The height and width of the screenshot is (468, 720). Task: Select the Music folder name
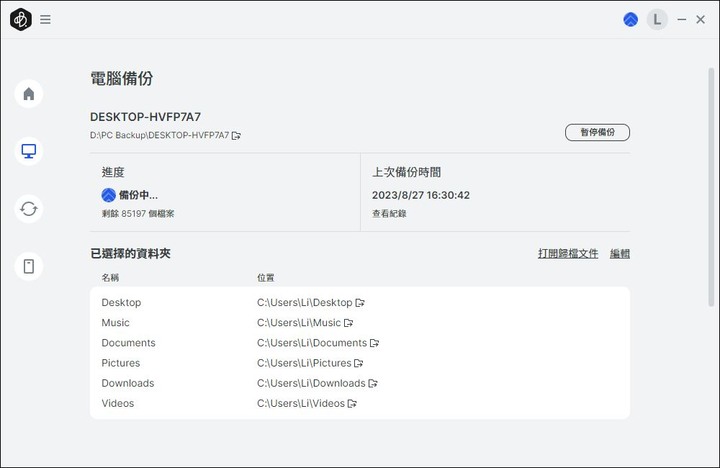(115, 323)
